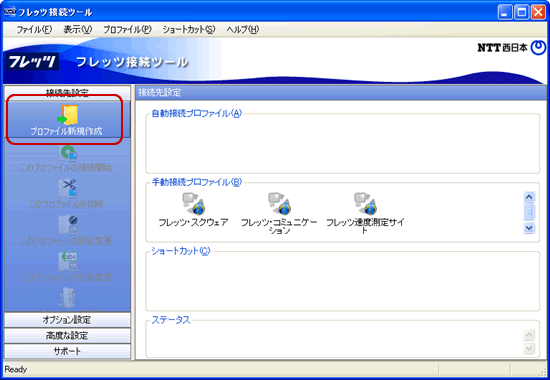Click the フレッツ・スクウェア label text

pos(193,222)
